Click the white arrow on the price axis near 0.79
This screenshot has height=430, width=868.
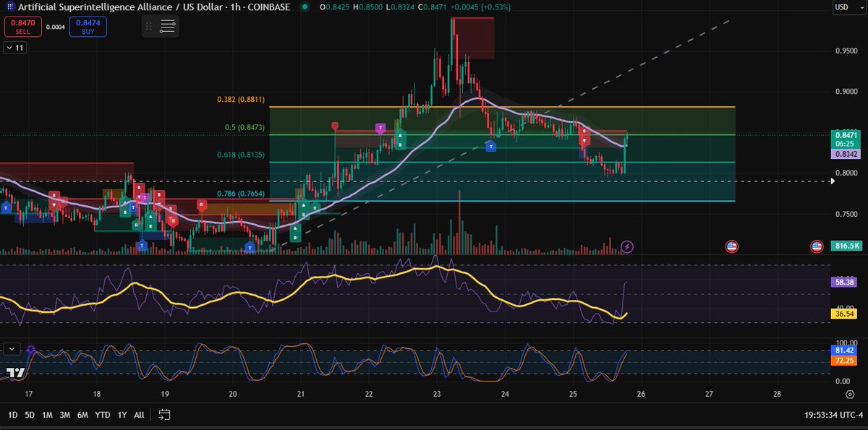[833, 181]
